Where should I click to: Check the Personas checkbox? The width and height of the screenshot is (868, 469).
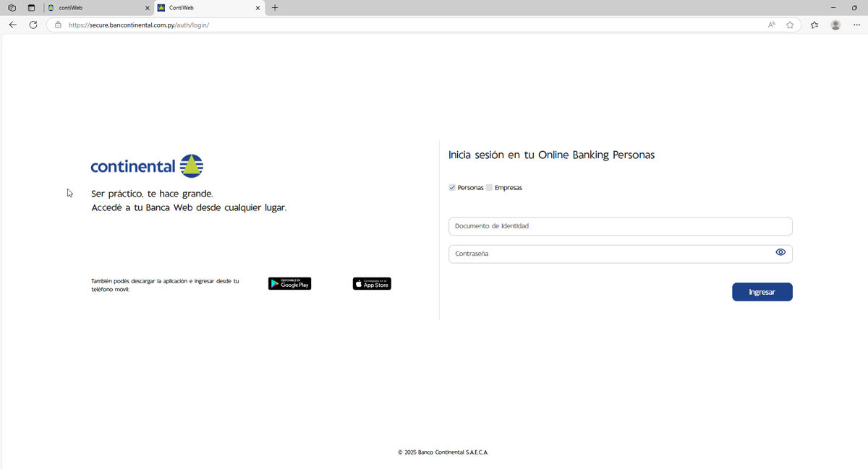pos(452,188)
